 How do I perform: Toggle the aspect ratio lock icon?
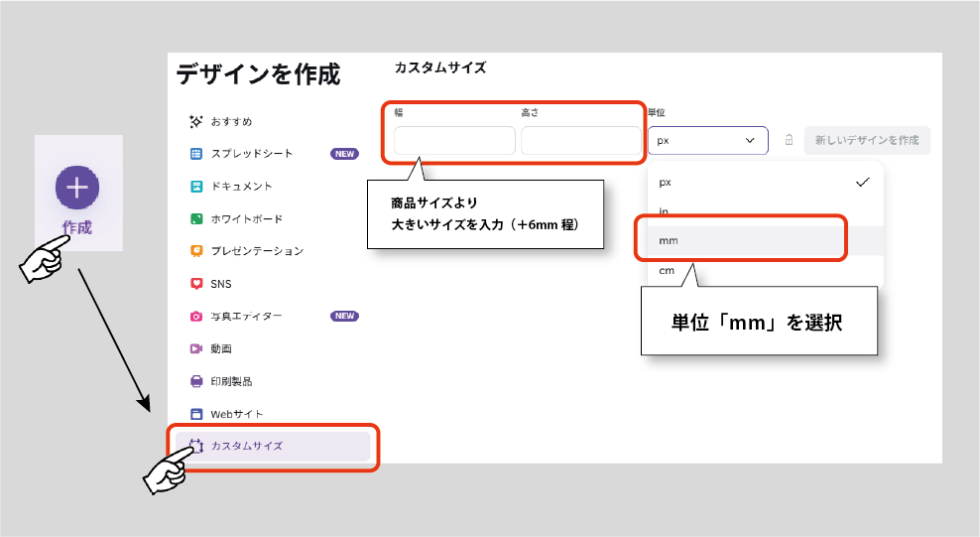click(x=789, y=141)
